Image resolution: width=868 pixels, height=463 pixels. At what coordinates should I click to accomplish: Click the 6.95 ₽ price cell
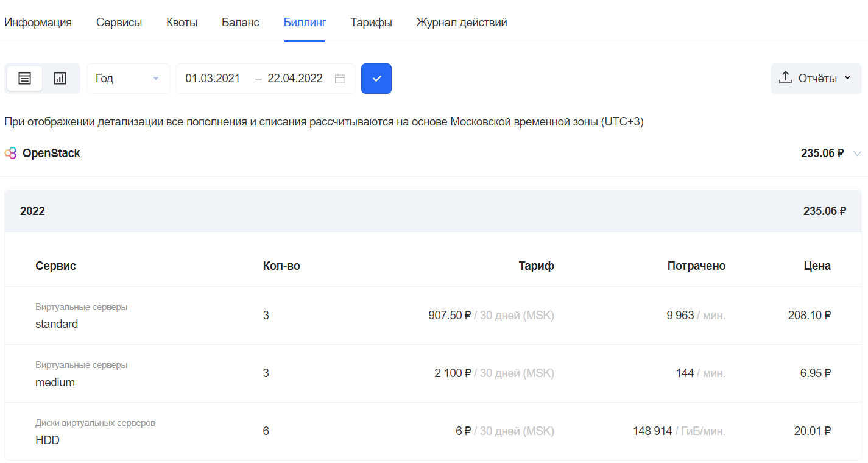pyautogui.click(x=816, y=373)
